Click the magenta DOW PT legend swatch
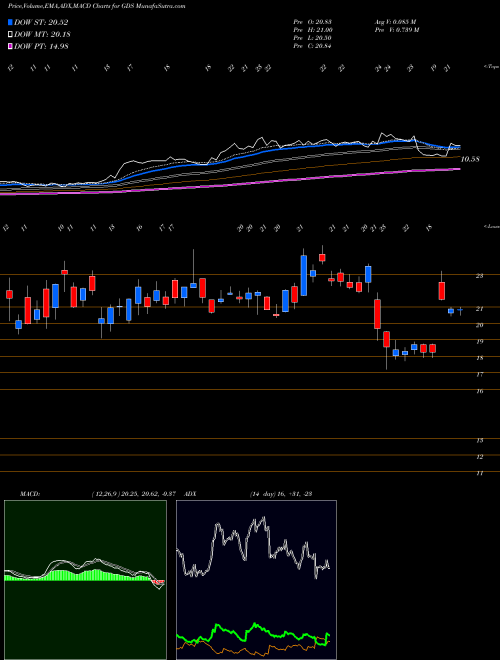The width and height of the screenshot is (500, 660). point(11,46)
